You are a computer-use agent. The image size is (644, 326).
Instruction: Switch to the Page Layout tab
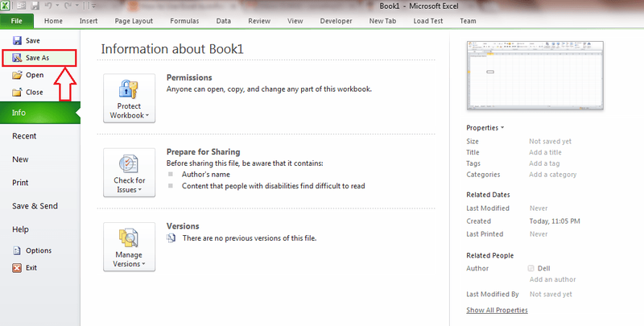[x=134, y=21]
